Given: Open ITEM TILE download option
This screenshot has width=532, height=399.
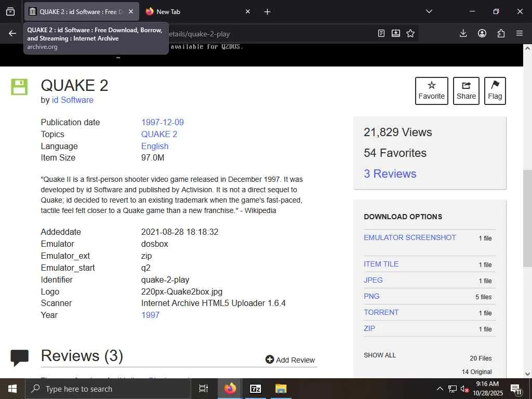Looking at the screenshot, I should 381,264.
